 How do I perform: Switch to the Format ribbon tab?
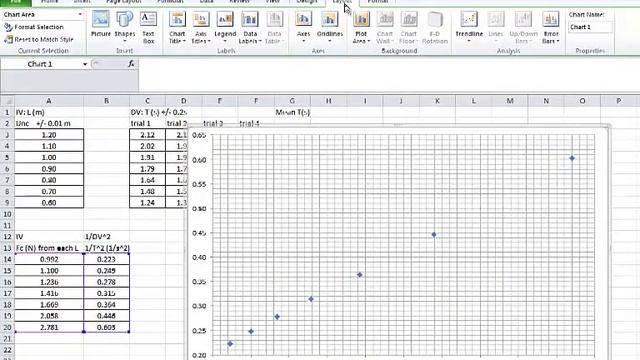pos(378,2)
